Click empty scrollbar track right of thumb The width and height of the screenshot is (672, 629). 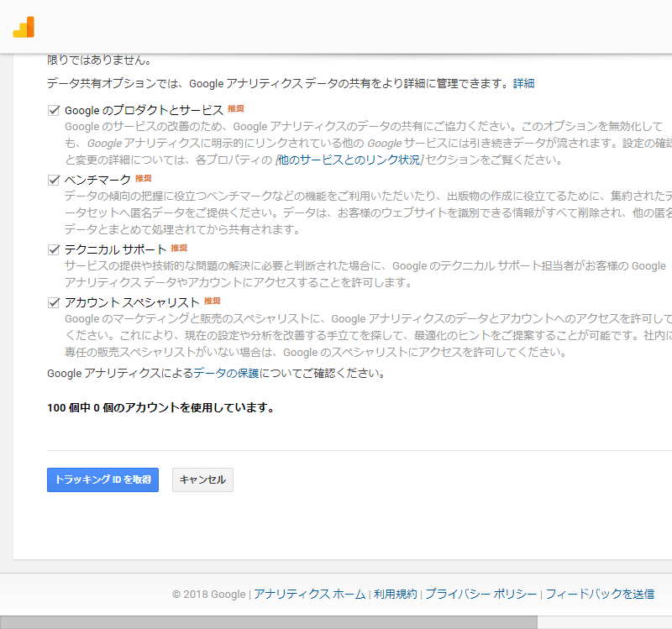point(605,622)
